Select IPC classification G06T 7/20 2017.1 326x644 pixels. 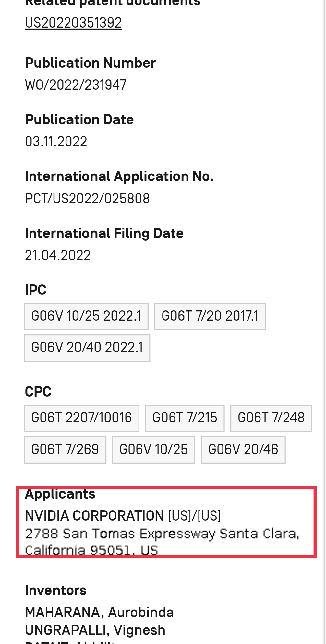[210, 316]
